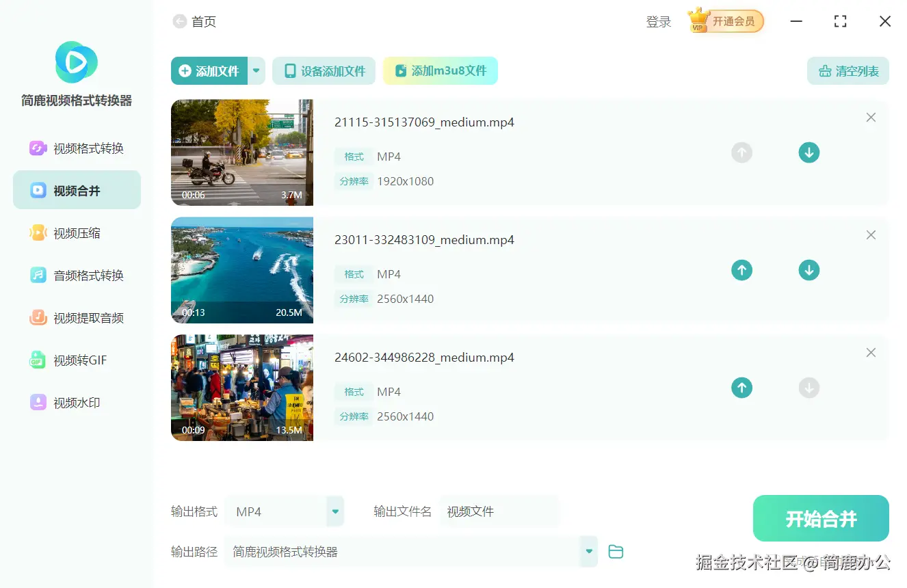Image resolution: width=907 pixels, height=588 pixels.
Task: Click the 开始合并 button
Action: click(x=821, y=518)
